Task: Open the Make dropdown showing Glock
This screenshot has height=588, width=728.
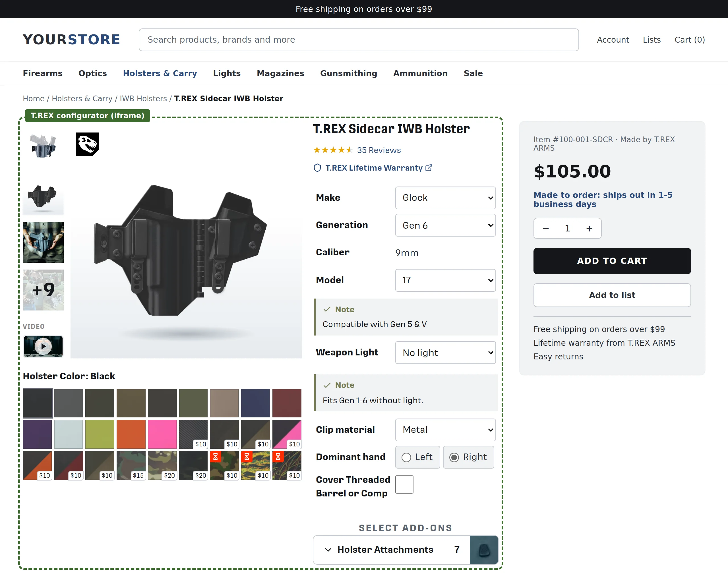Action: (445, 197)
